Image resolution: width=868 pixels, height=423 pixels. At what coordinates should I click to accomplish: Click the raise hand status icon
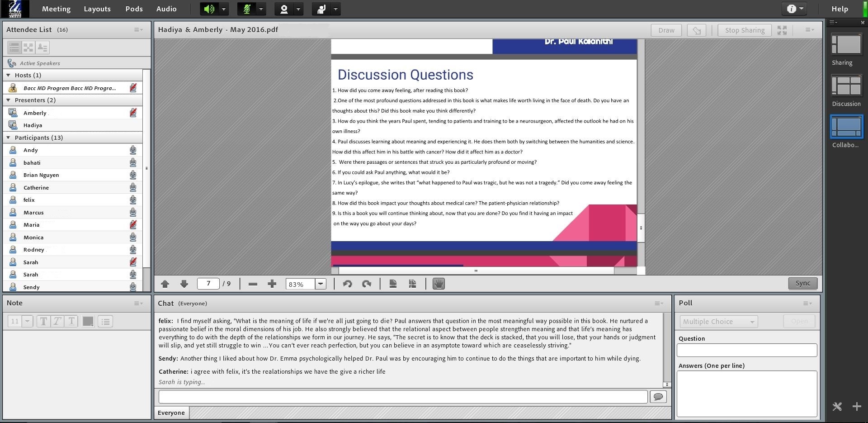(x=321, y=9)
